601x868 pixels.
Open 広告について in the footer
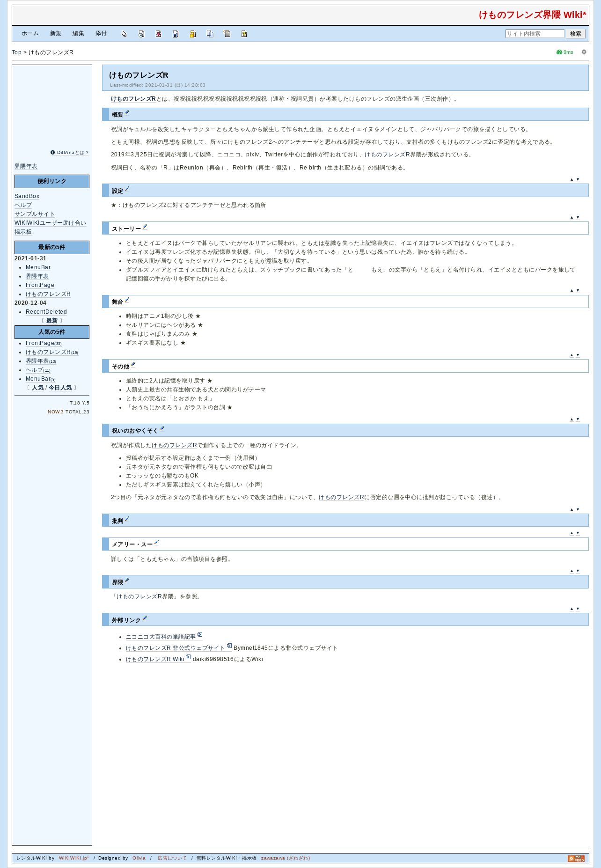(x=172, y=859)
